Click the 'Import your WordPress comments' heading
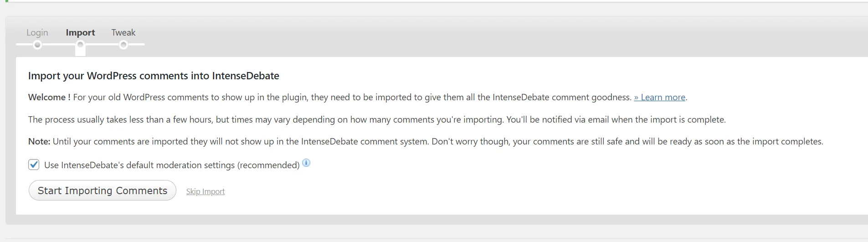This screenshot has height=242, width=868. [154, 76]
